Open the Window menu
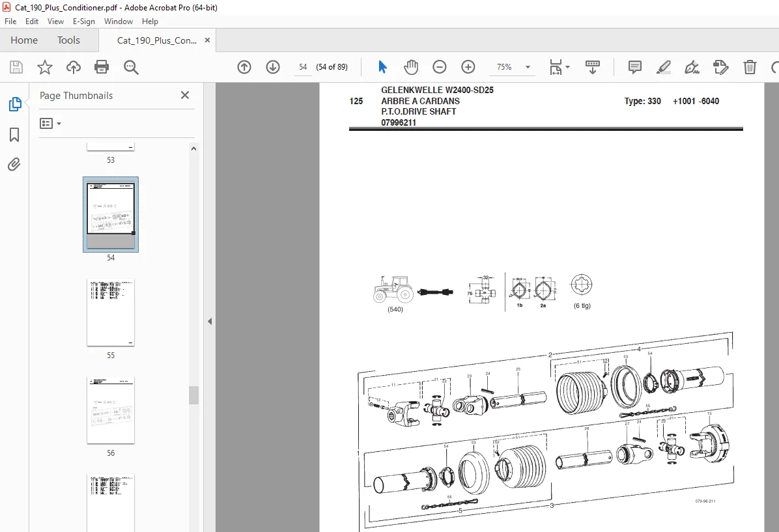Viewport: 779px width, 532px height. click(119, 21)
